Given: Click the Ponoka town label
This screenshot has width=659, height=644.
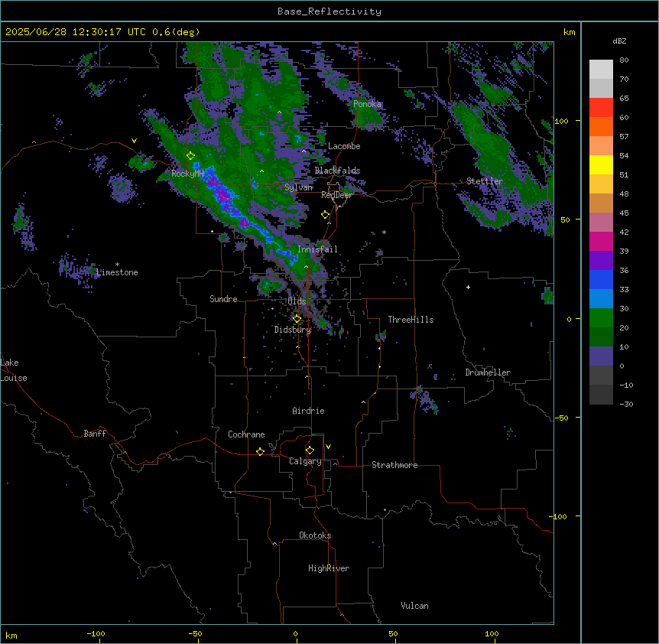Looking at the screenshot, I should coord(367,104).
